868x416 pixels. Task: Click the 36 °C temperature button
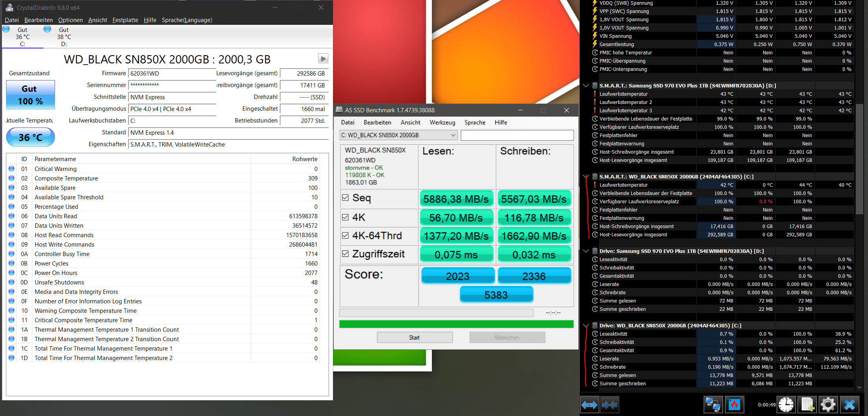coord(30,137)
